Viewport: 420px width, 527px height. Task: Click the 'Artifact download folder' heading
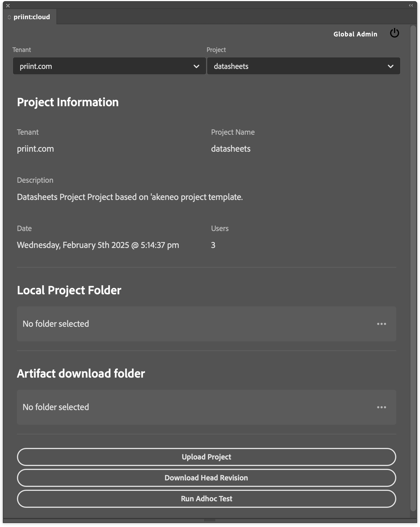(81, 373)
